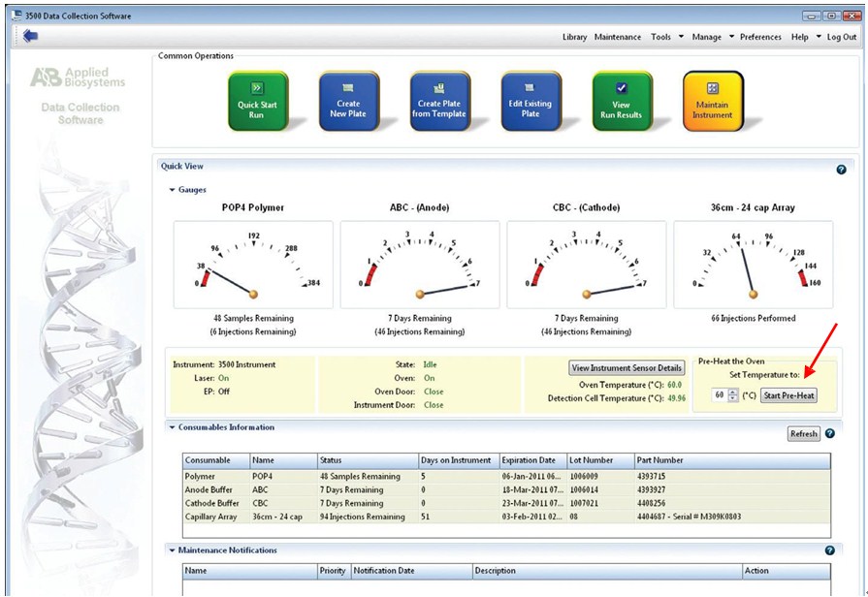Click the blue back arrow icon
Screen dimensions: 868x597
click(x=30, y=37)
